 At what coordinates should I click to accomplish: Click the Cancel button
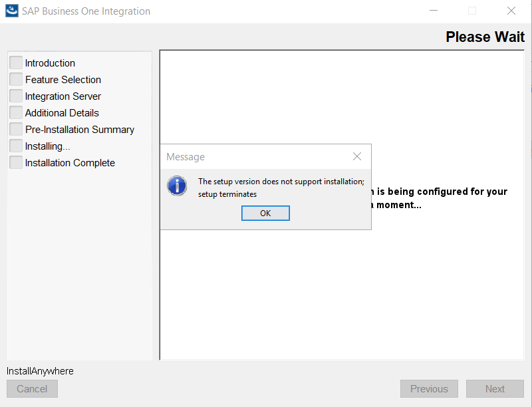pyautogui.click(x=32, y=388)
